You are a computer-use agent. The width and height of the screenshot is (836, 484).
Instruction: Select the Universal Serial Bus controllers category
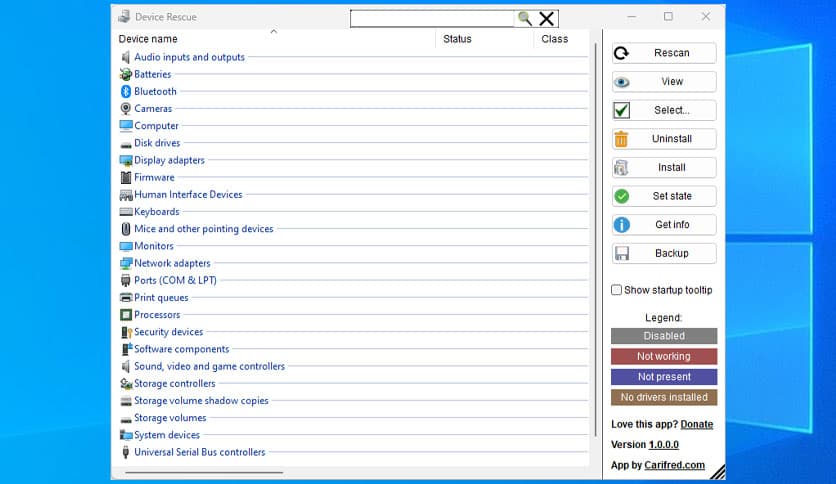click(199, 452)
